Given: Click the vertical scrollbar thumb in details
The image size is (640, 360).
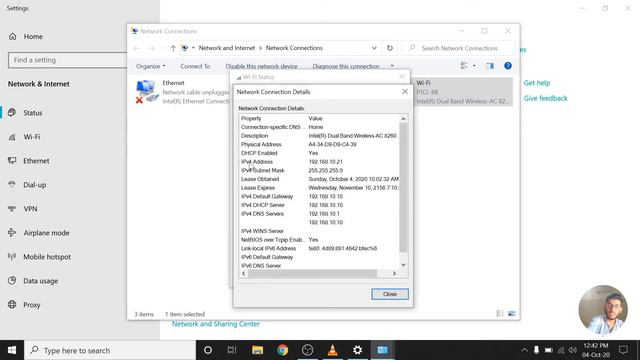Looking at the screenshot, I should (x=403, y=187).
